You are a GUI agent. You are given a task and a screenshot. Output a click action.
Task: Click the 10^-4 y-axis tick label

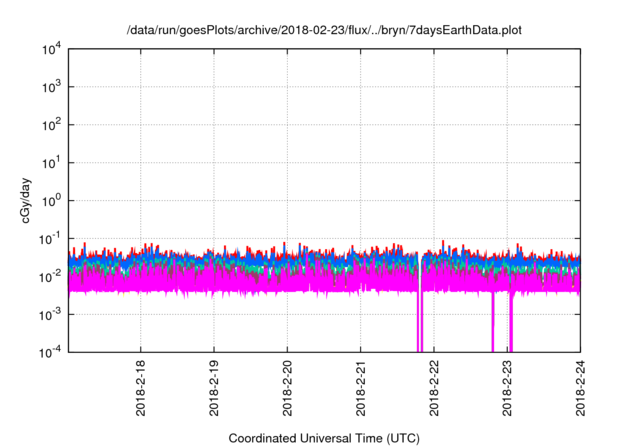click(x=50, y=352)
